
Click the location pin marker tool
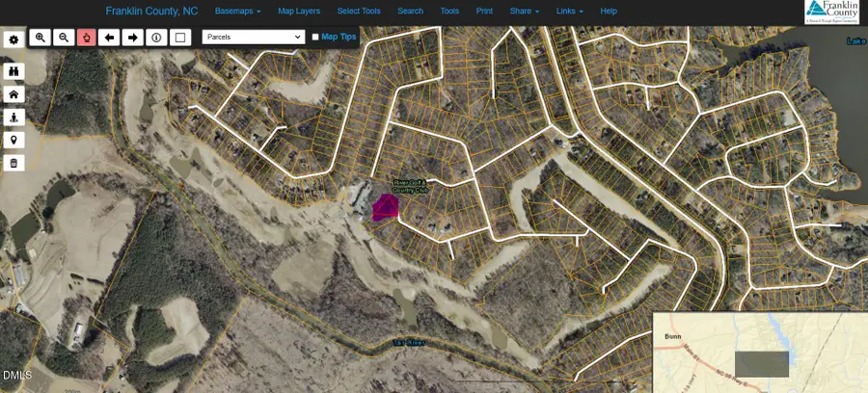14,141
